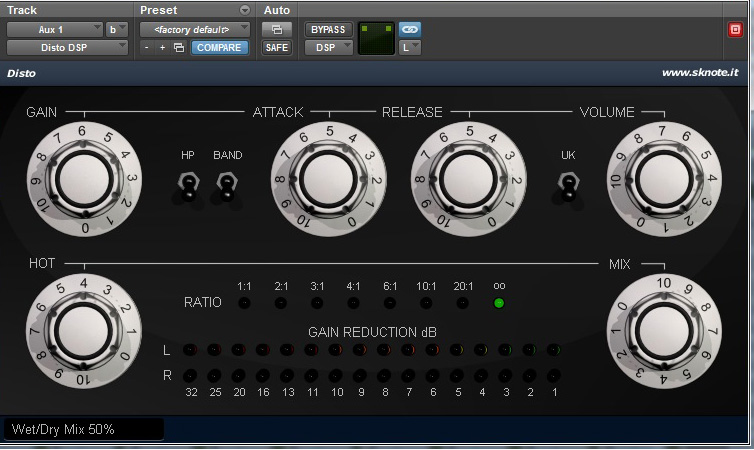
Task: Open the Aux 1 track selector dropdown
Action: (54, 29)
